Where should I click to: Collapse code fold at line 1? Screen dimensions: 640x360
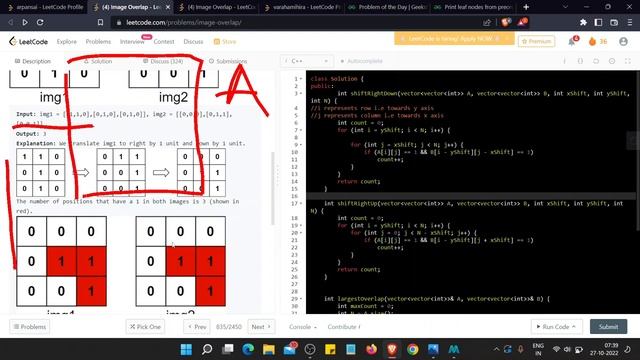[x=301, y=79]
